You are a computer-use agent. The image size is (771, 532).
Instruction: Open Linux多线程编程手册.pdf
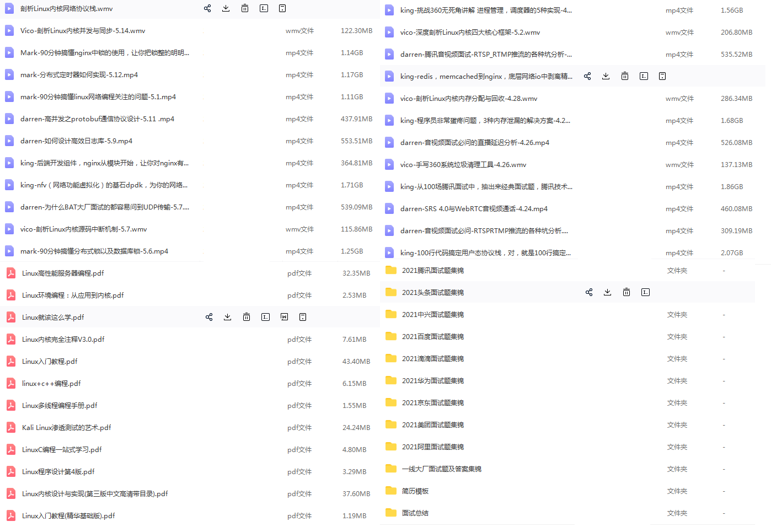click(60, 405)
